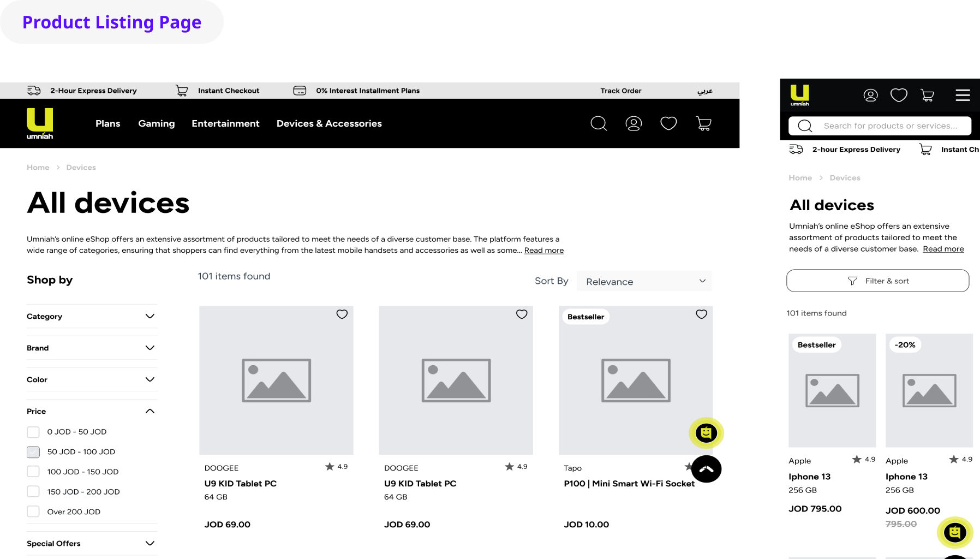Open account profile icon in desktop header
980x559 pixels.
[x=634, y=123]
